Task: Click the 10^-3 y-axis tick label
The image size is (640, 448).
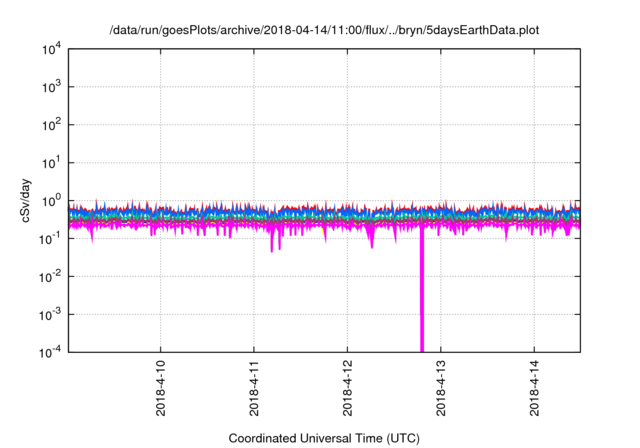Action: pyautogui.click(x=51, y=315)
